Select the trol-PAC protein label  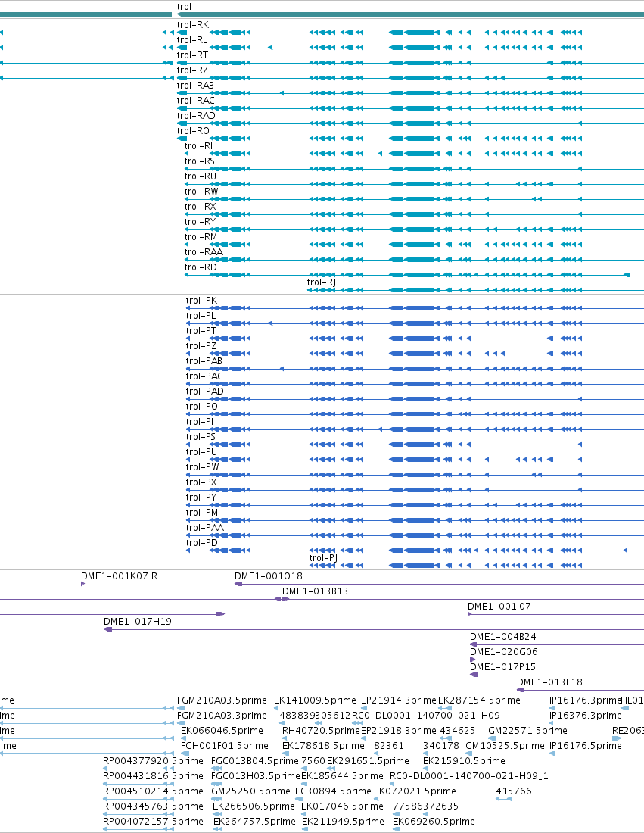(204, 376)
